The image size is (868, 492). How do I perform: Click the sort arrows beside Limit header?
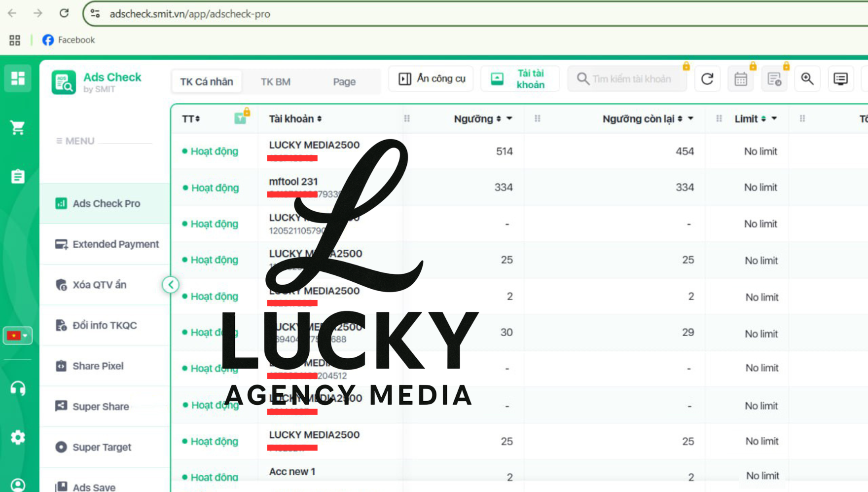coord(763,119)
